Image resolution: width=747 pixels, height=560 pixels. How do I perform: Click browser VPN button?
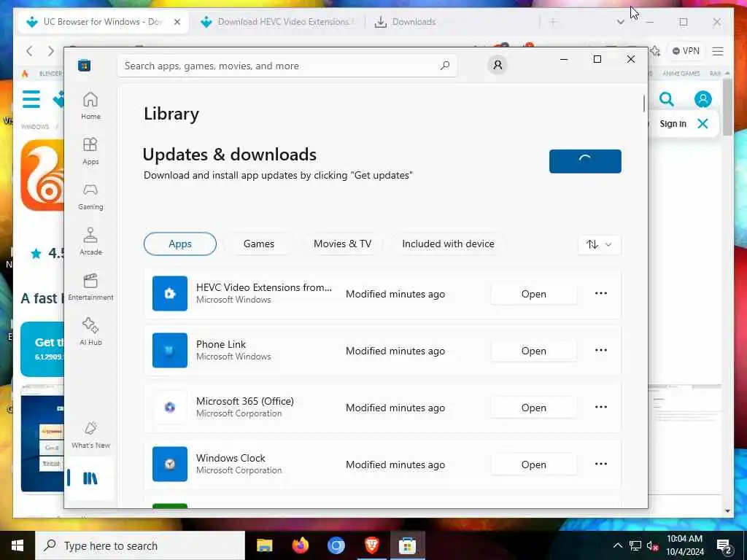(x=686, y=51)
